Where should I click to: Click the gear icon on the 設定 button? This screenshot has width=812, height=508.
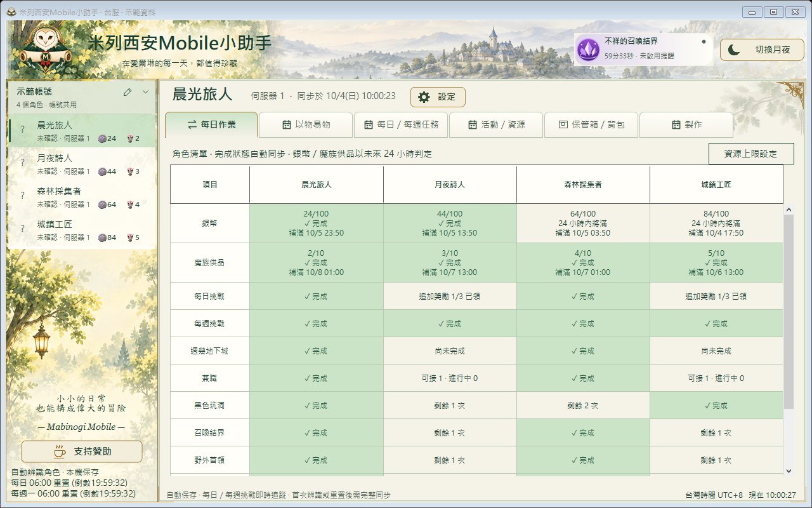click(x=424, y=97)
